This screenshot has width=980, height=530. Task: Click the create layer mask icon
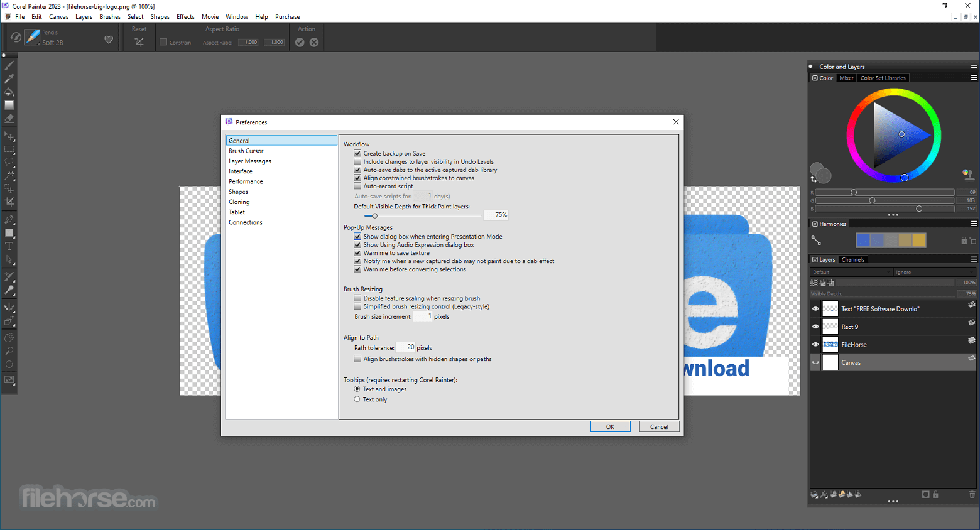(x=925, y=495)
